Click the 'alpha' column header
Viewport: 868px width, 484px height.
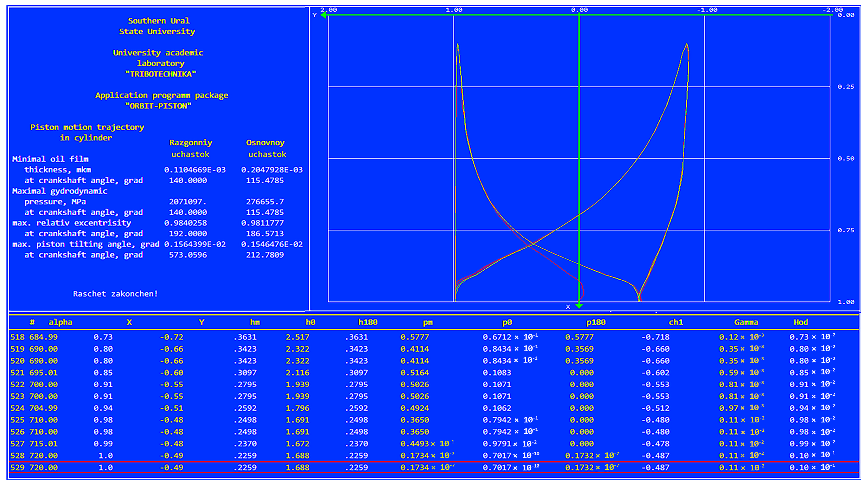pos(60,322)
